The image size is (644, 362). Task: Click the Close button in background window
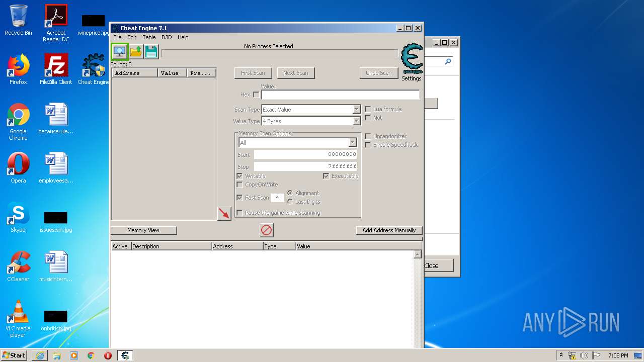[438, 265]
